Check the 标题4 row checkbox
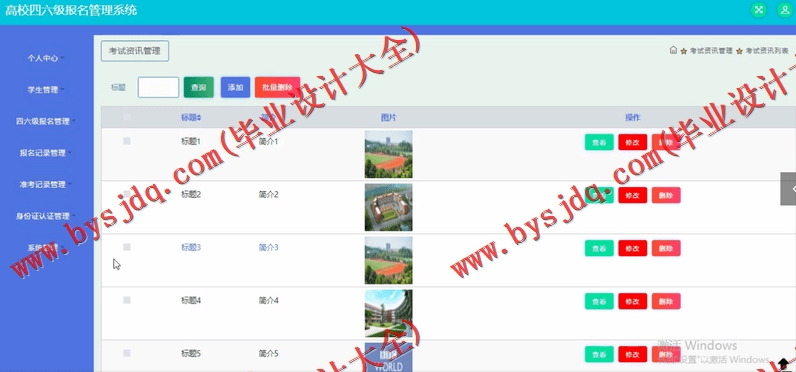The height and width of the screenshot is (372, 796). (x=127, y=300)
